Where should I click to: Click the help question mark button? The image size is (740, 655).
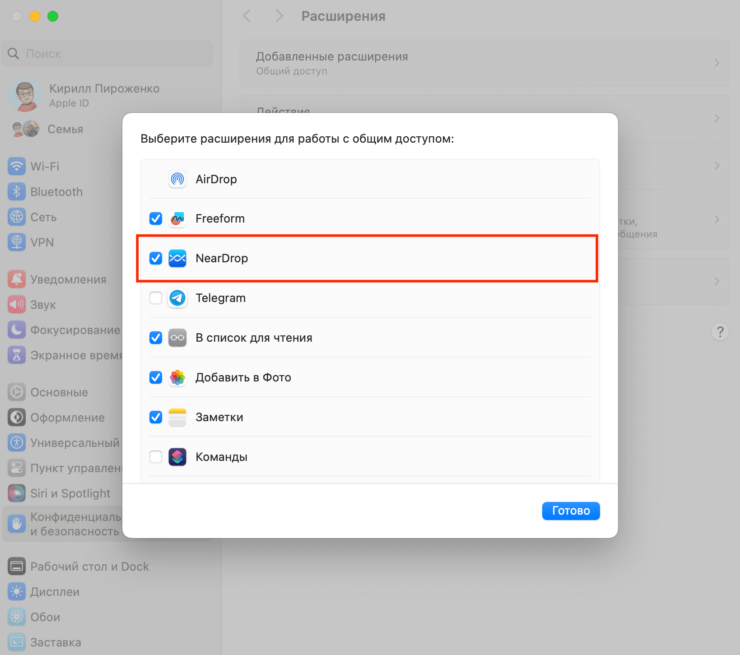coord(719,331)
